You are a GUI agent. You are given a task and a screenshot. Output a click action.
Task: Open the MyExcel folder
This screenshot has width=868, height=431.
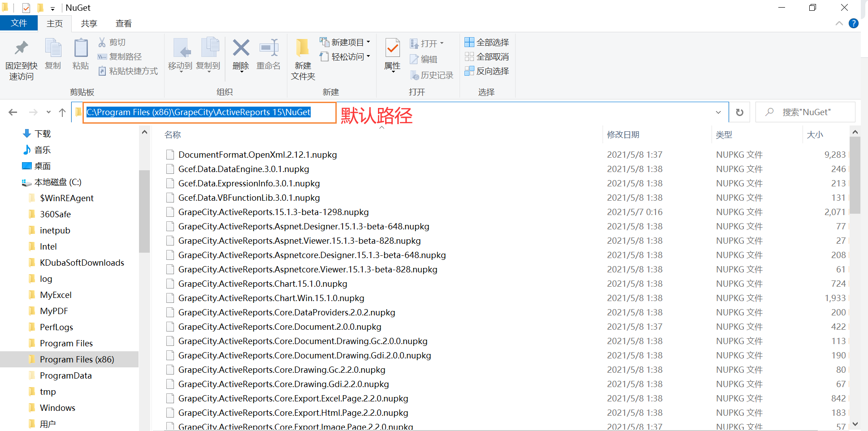click(x=56, y=295)
